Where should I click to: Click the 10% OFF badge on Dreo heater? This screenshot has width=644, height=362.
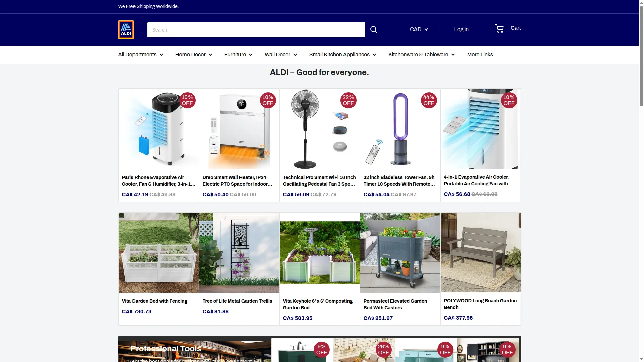(268, 100)
